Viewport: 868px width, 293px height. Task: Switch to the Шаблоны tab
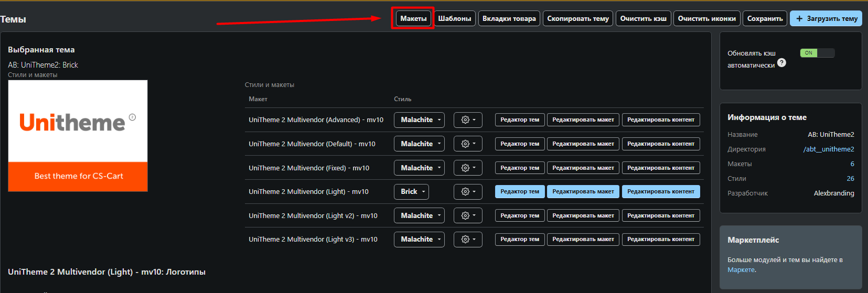coord(454,19)
